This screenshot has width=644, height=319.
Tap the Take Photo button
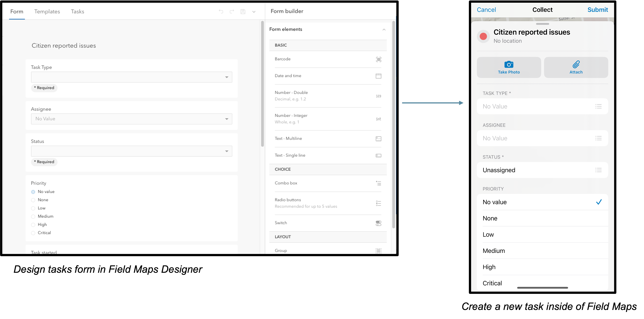[x=509, y=67]
